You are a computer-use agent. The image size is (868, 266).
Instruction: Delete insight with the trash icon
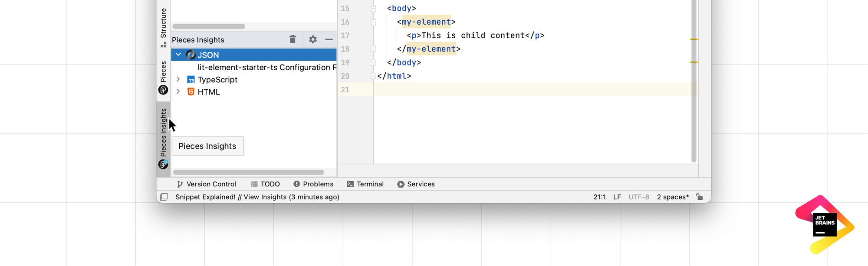pos(293,39)
